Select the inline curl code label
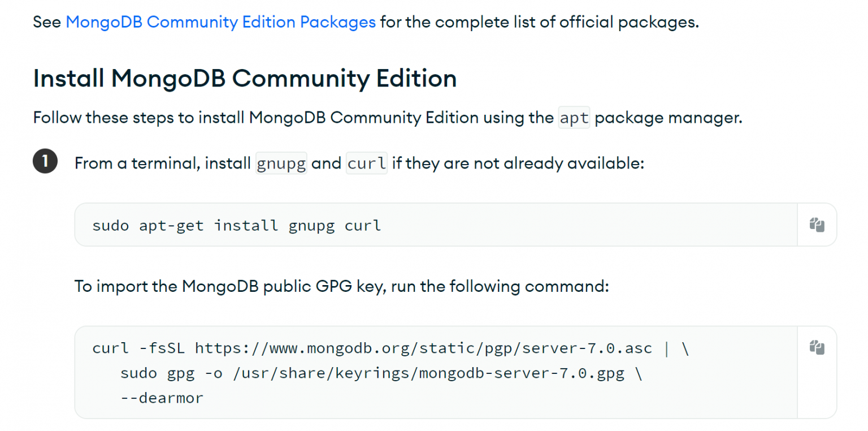868x431 pixels. click(x=366, y=163)
